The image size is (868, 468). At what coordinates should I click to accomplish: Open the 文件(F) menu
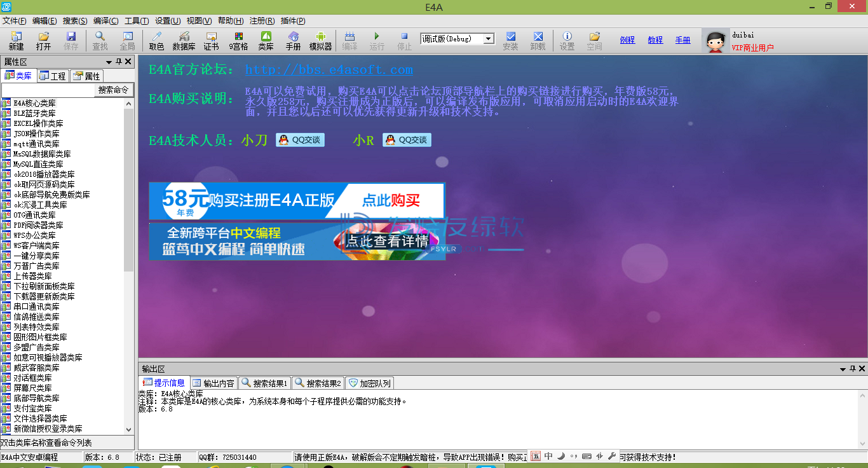[x=15, y=21]
